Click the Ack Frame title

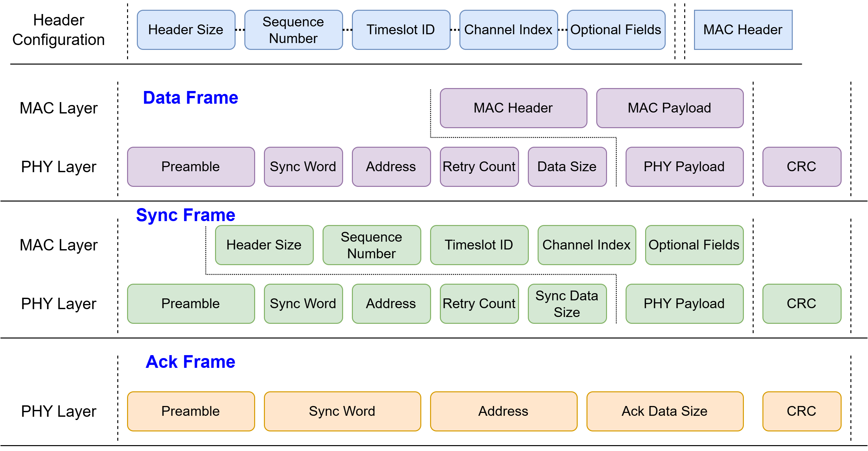point(190,362)
